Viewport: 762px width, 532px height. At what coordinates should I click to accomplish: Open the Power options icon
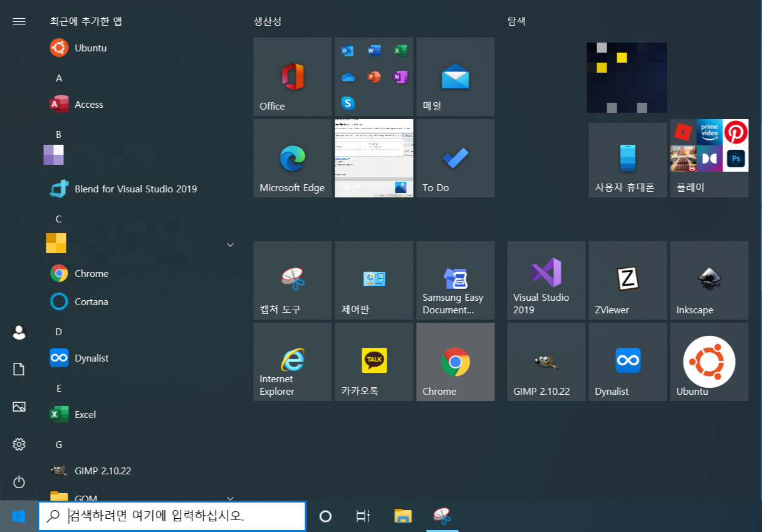[x=19, y=482]
